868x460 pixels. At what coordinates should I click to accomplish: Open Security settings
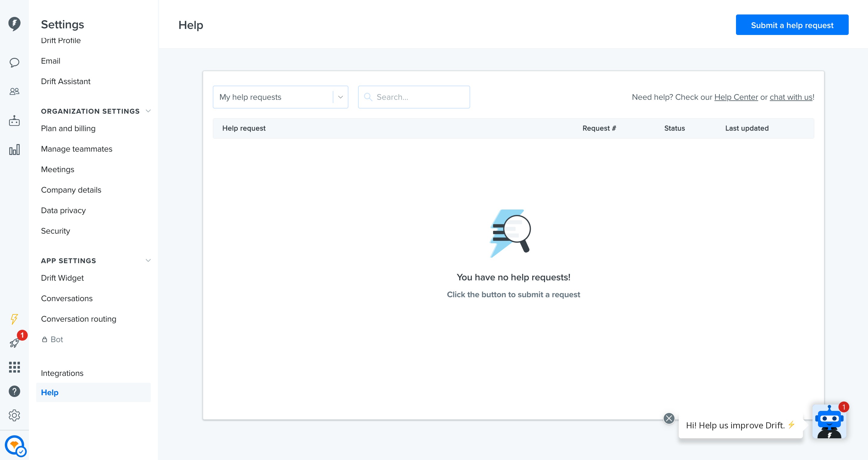coord(55,231)
